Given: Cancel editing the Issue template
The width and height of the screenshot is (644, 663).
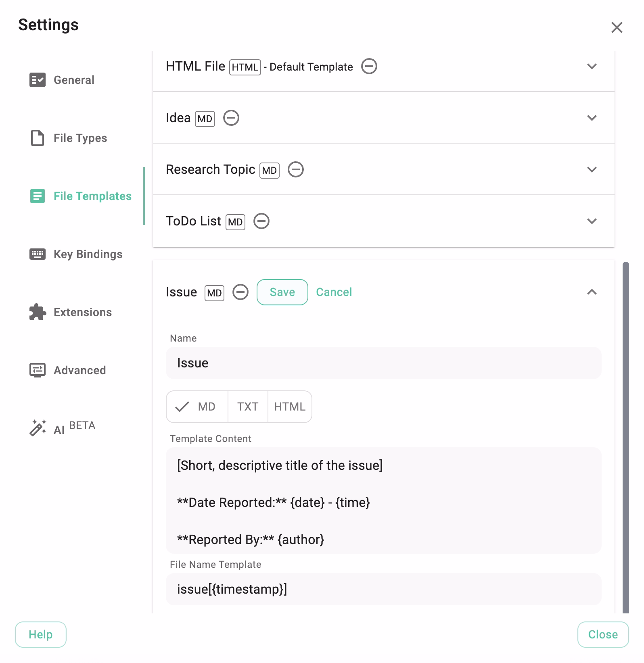Looking at the screenshot, I should (x=334, y=292).
